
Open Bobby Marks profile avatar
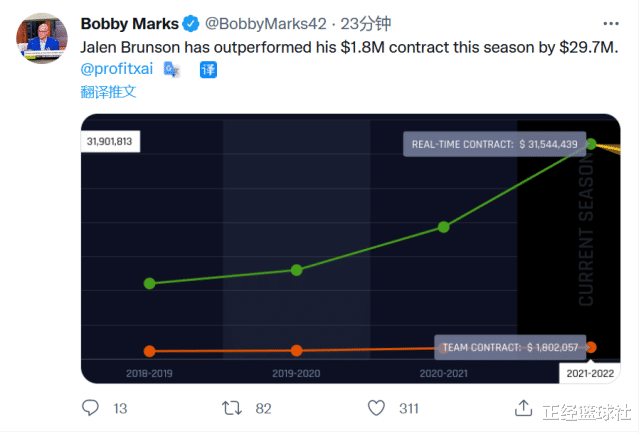42,38
